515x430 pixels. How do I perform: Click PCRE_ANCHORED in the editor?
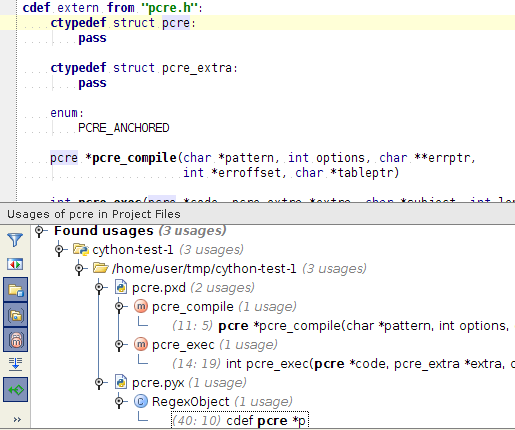(x=124, y=128)
